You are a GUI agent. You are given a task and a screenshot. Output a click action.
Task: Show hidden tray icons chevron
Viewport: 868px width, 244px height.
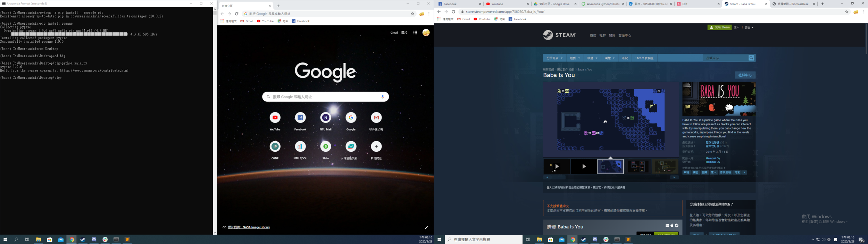(812, 239)
